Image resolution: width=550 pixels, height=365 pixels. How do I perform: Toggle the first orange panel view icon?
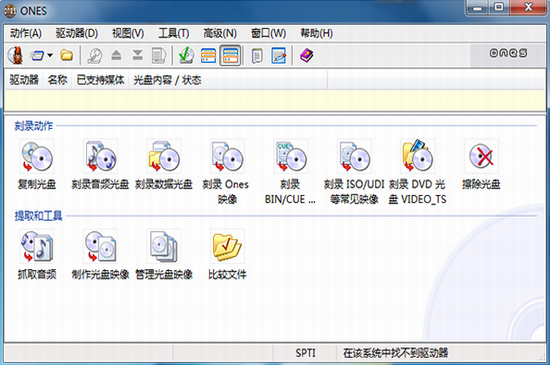coord(208,55)
